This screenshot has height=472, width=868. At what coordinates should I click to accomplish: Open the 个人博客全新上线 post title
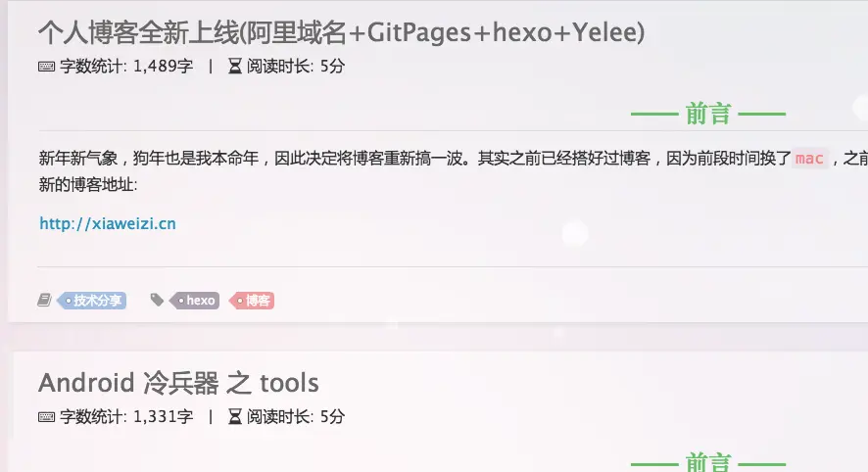coord(342,32)
